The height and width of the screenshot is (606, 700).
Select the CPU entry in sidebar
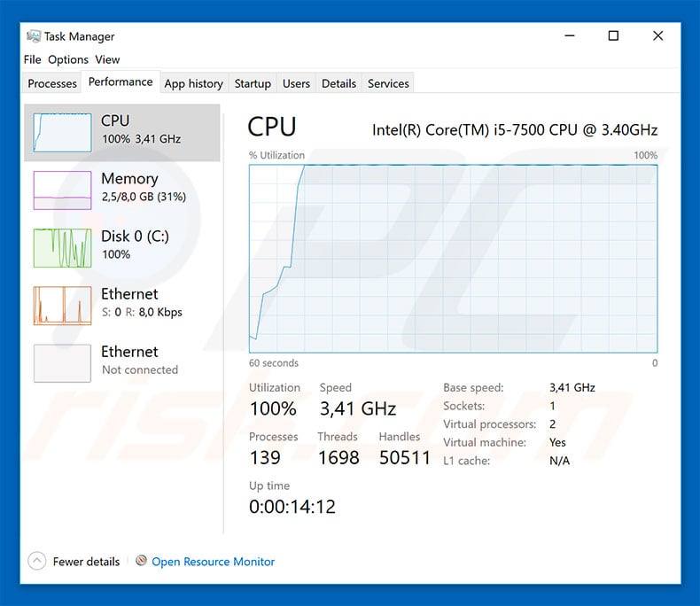click(x=122, y=133)
